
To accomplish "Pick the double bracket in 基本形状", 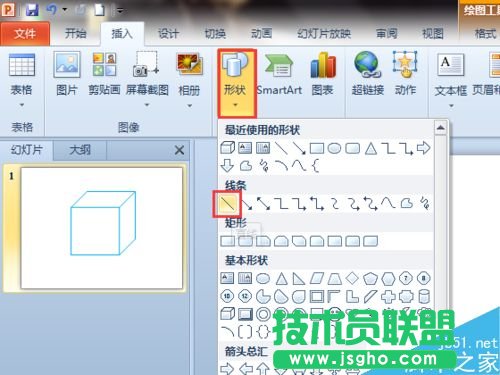I will (245, 332).
